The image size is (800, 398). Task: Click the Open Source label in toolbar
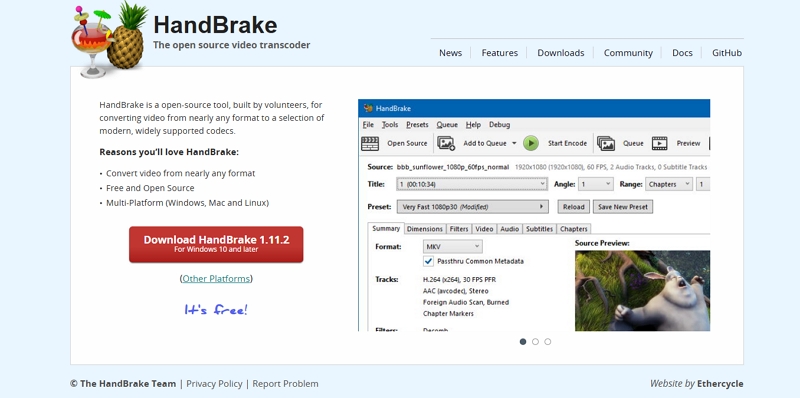coord(407,143)
